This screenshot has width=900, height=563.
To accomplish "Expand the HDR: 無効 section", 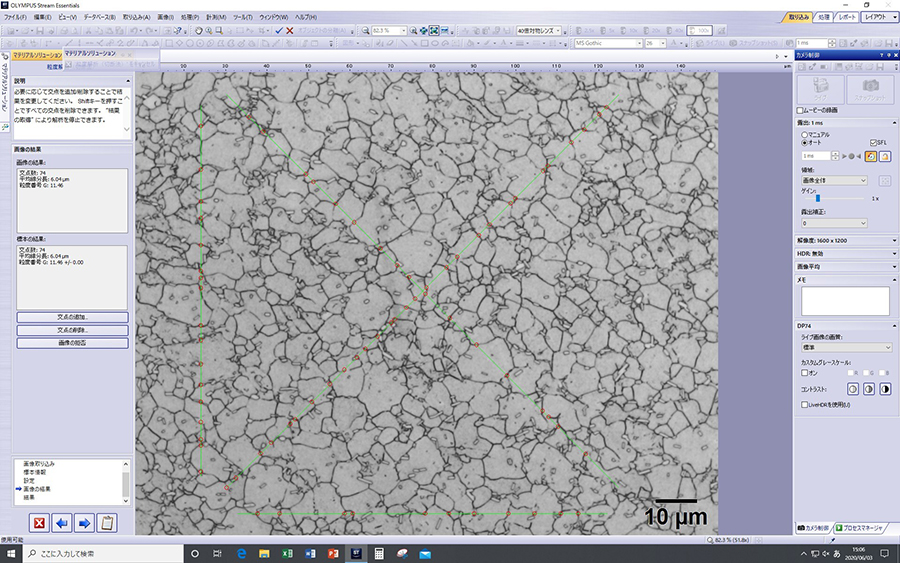I will 845,253.
